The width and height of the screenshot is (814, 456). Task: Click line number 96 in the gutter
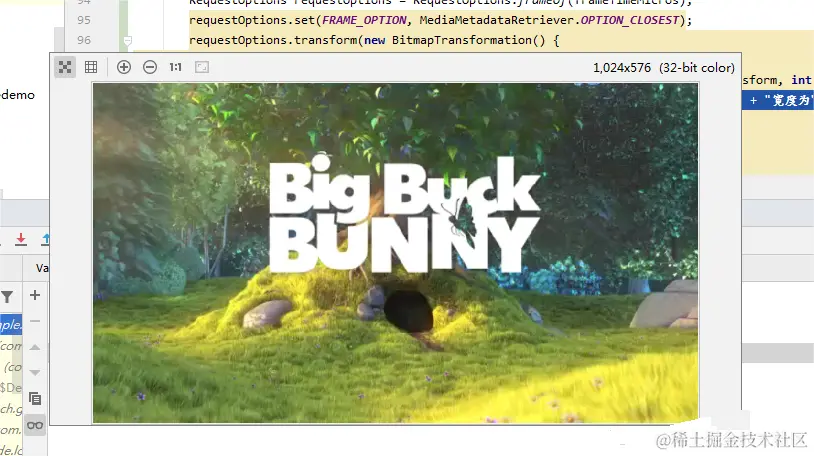click(x=84, y=40)
